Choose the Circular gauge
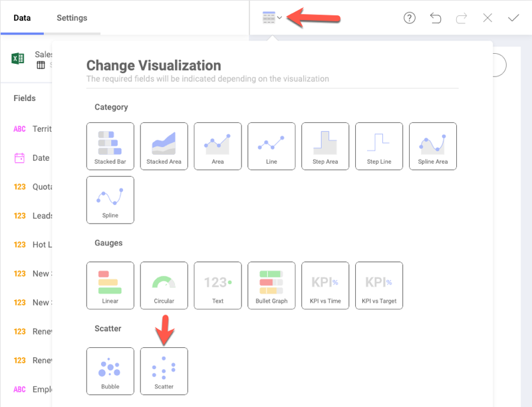 (x=164, y=285)
